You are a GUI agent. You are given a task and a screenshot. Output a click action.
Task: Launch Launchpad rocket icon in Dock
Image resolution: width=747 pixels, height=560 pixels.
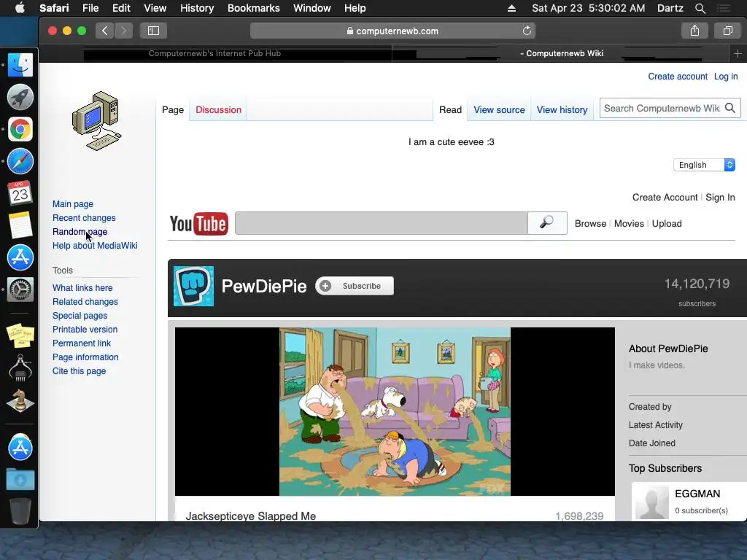(x=20, y=97)
